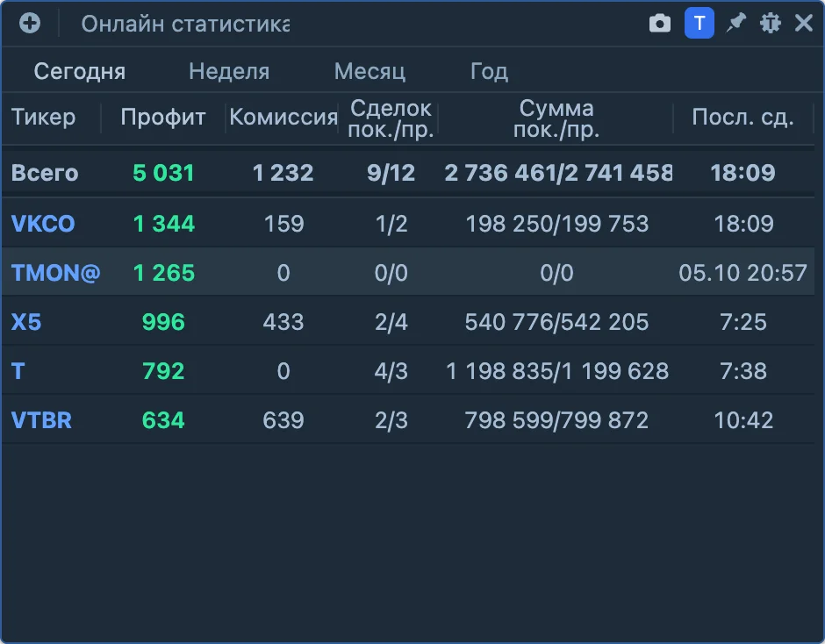Close the Онлайн статистика widget
Viewport: 825px width, 644px height.
(804, 23)
